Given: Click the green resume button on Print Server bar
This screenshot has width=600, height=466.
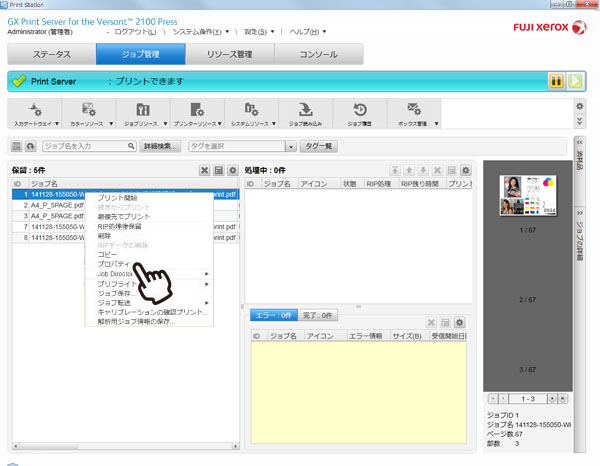Looking at the screenshot, I should pos(574,81).
